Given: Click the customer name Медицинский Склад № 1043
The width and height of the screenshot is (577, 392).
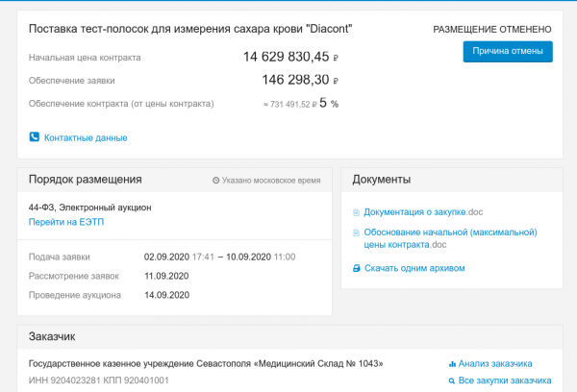Looking at the screenshot, I should 206,364.
